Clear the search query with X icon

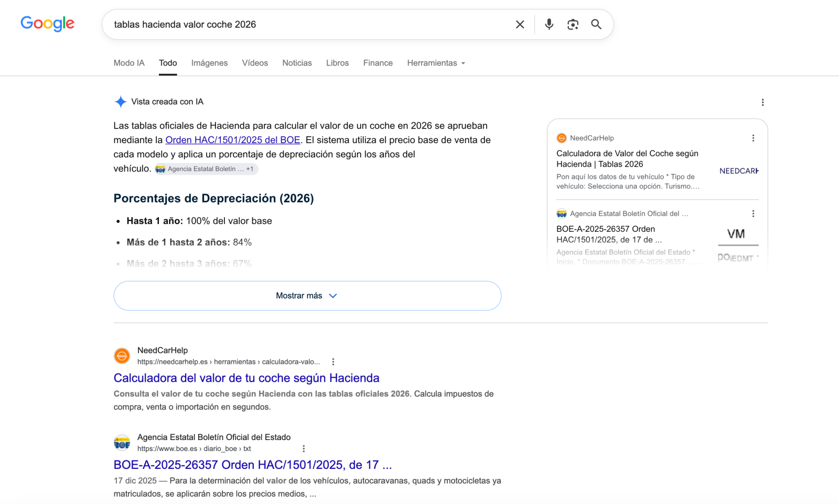coord(520,24)
